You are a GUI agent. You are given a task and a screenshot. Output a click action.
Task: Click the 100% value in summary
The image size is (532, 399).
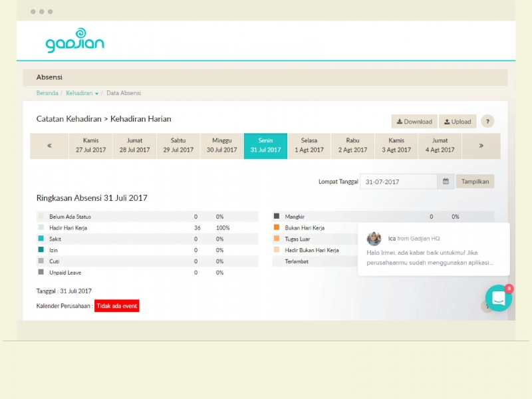click(x=223, y=228)
